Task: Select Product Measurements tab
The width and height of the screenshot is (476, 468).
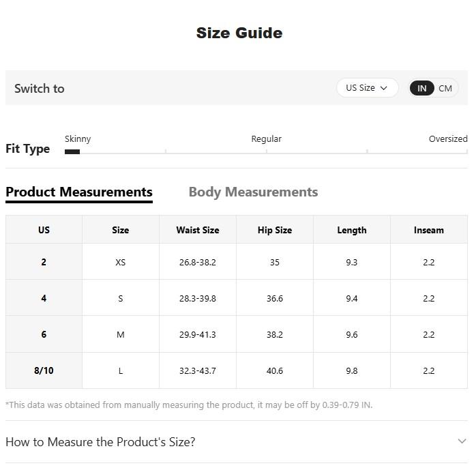Action: [x=79, y=192]
